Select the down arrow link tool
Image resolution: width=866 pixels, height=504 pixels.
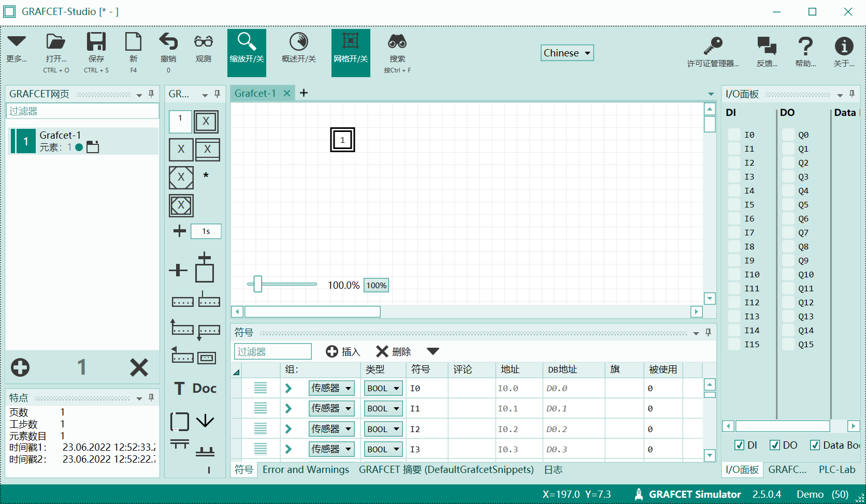(x=206, y=421)
